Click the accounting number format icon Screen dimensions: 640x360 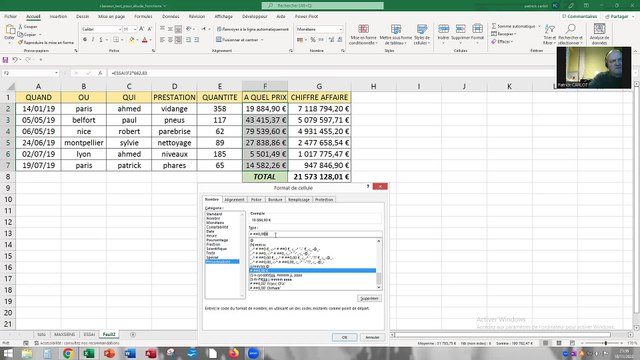[300, 40]
